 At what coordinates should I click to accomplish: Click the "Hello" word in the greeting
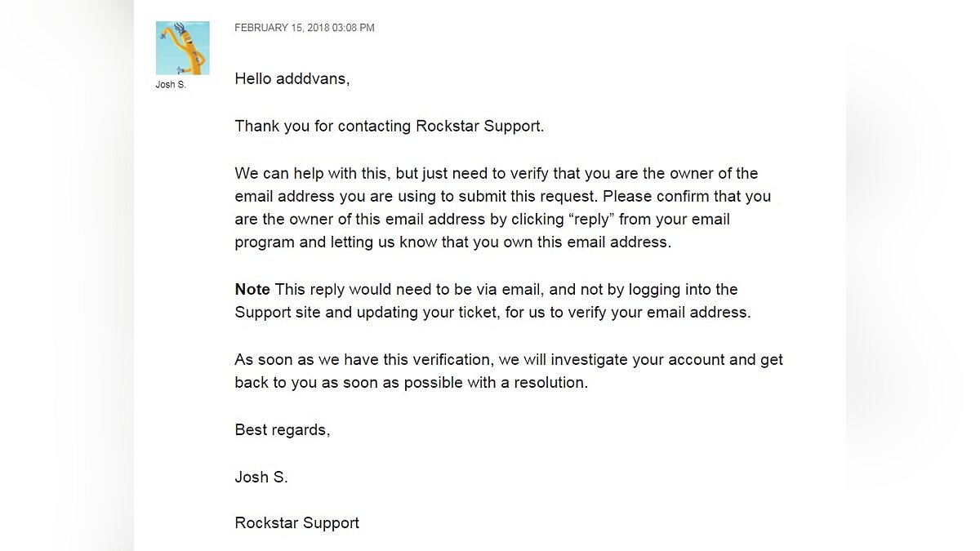(x=253, y=79)
